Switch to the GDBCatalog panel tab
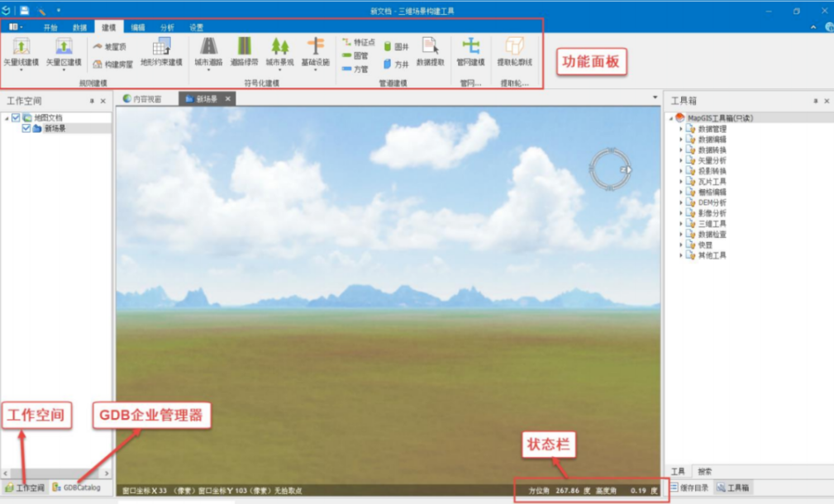Screen dimensions: 834x504 [76, 487]
